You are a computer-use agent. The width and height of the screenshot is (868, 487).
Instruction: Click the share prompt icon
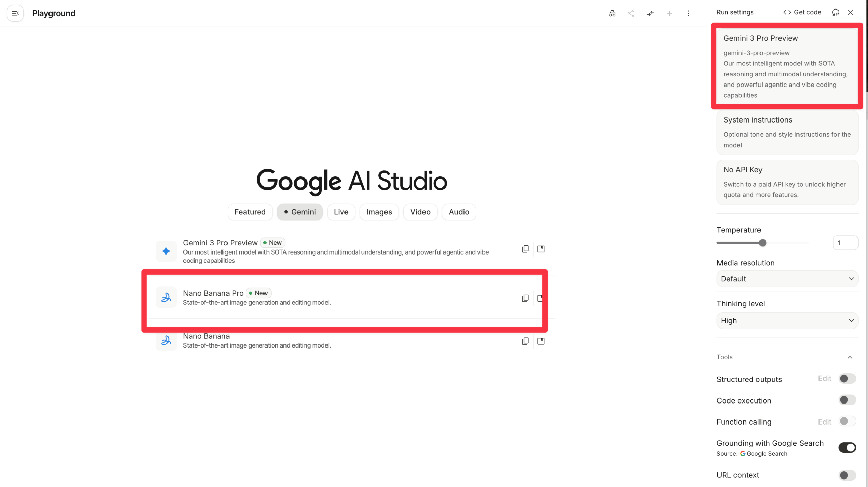(x=631, y=13)
